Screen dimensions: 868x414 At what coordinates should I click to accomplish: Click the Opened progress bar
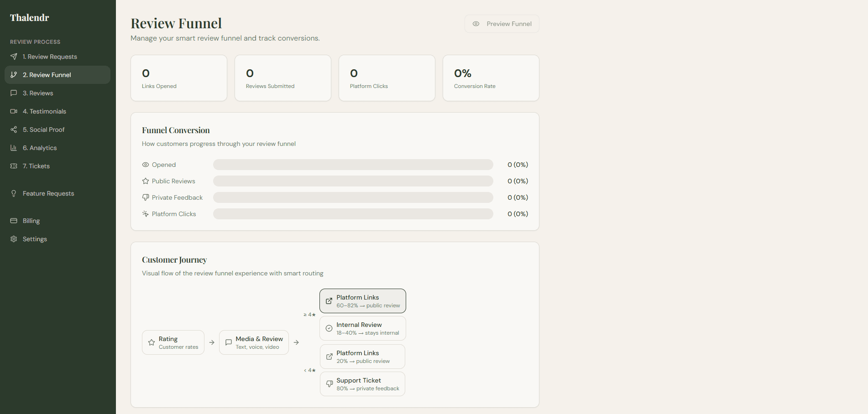click(x=352, y=165)
